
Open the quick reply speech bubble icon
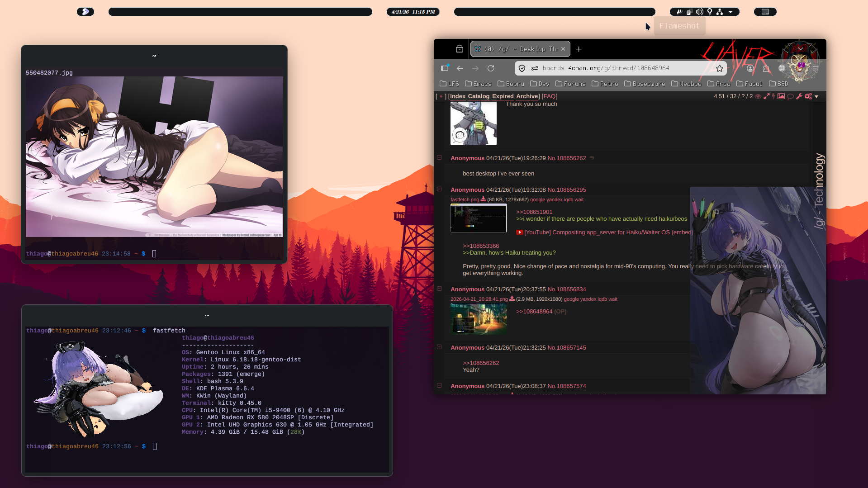791,96
